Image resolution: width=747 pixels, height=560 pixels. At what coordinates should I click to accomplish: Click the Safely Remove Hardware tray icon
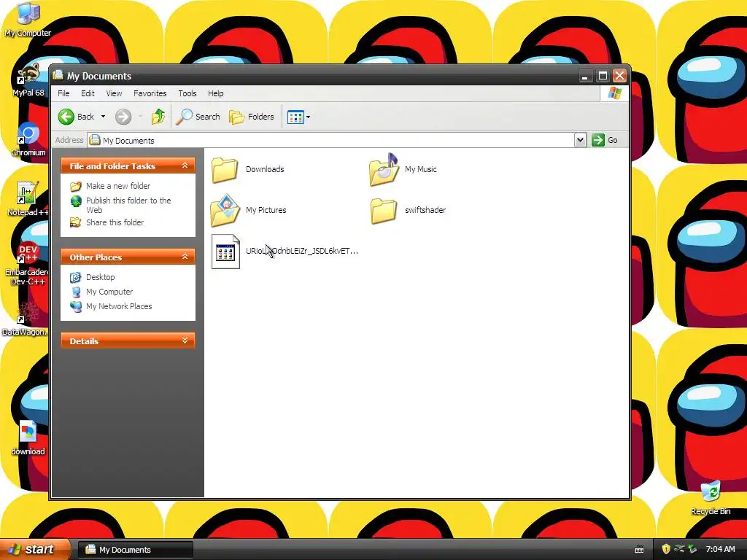point(692,549)
